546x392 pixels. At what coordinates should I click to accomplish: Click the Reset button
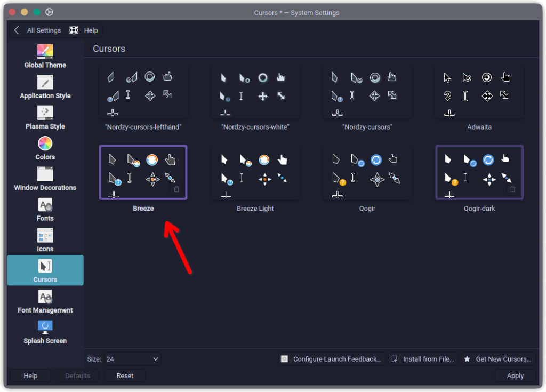(125, 375)
